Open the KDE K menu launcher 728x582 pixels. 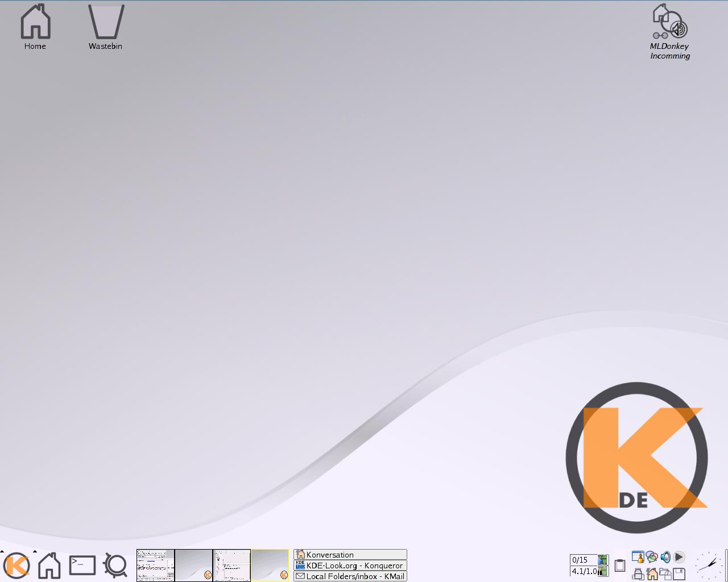(x=16, y=566)
